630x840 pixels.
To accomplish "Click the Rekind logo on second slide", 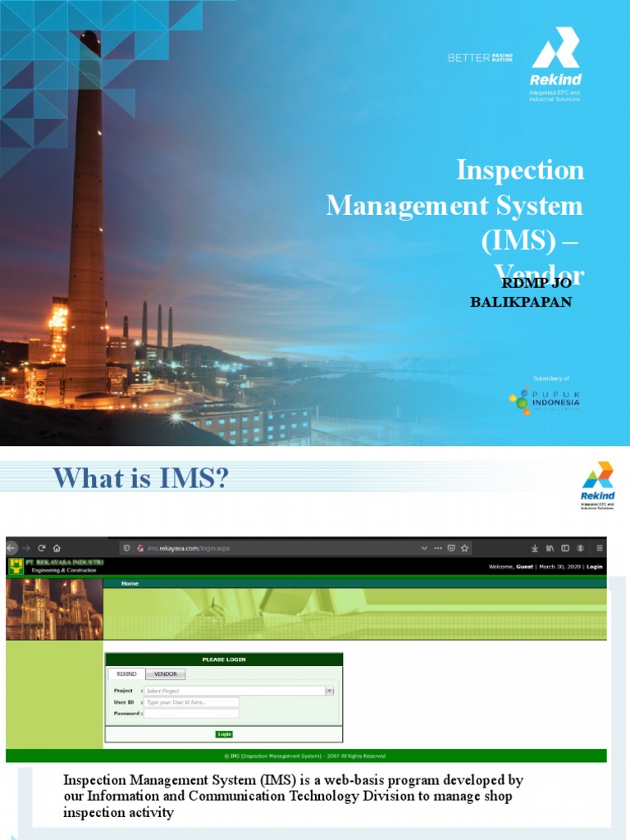I will [x=598, y=486].
